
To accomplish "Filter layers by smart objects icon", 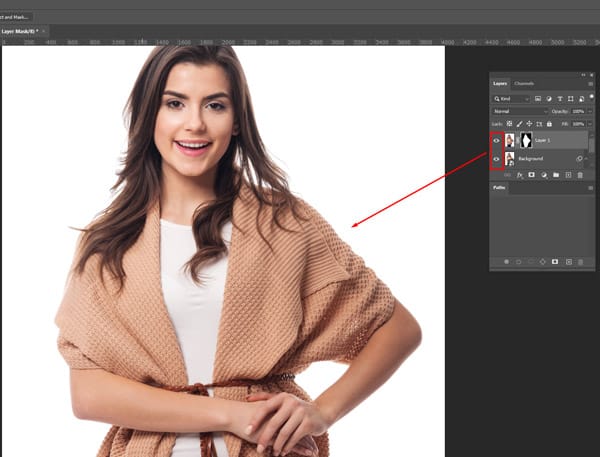I will (582, 99).
